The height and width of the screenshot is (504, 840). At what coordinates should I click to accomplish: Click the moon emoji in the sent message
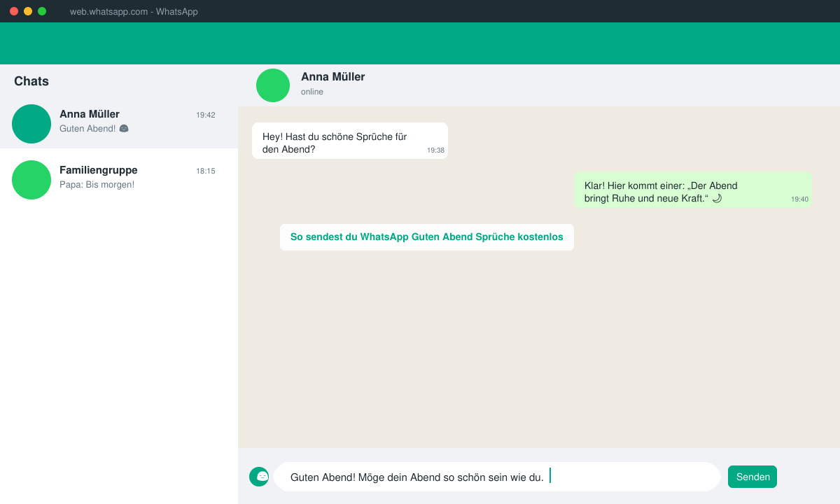717,199
